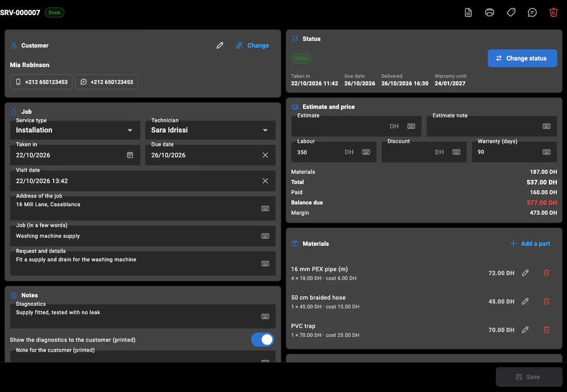This screenshot has height=392, width=567.
Task: Edit customer Mia Robinson with pencil icon
Action: click(x=220, y=45)
